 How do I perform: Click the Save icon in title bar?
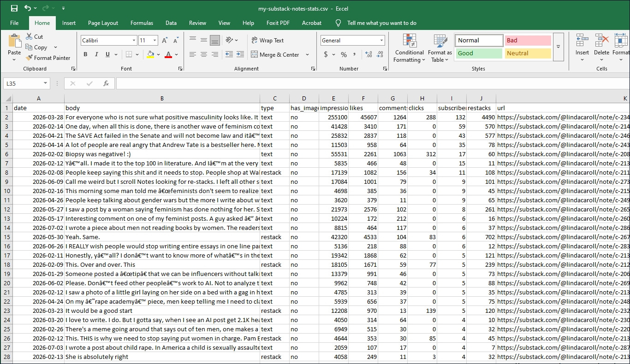pyautogui.click(x=14, y=8)
